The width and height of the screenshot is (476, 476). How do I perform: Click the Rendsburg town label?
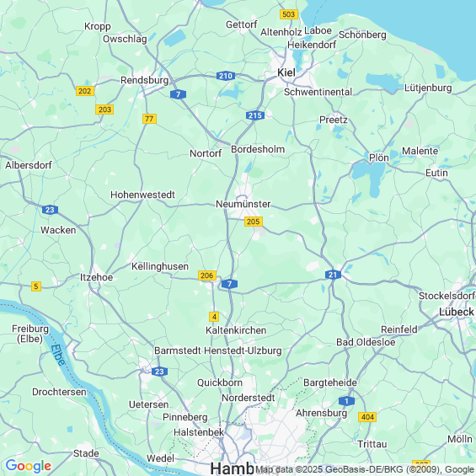tap(145, 80)
